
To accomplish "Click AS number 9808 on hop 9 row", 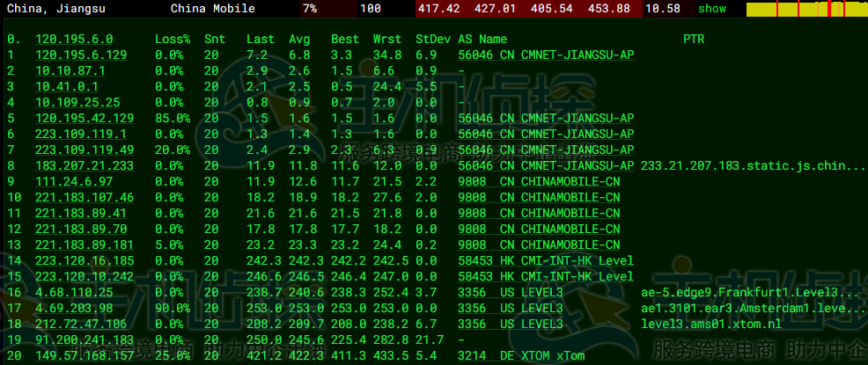I will [x=471, y=182].
